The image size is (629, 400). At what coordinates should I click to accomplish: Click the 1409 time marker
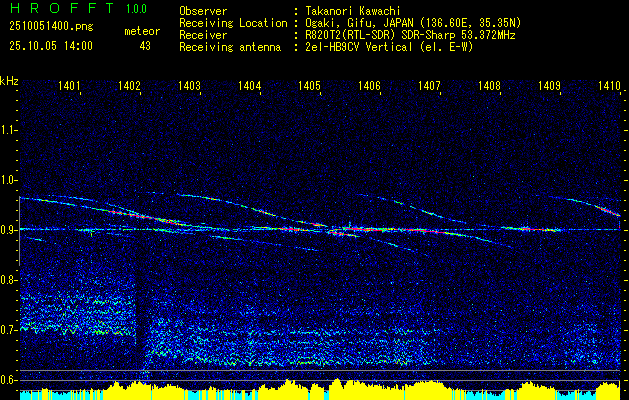point(549,85)
